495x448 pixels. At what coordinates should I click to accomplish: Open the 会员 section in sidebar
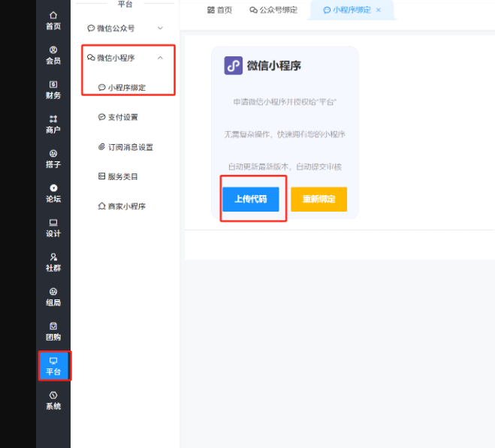coord(53,55)
